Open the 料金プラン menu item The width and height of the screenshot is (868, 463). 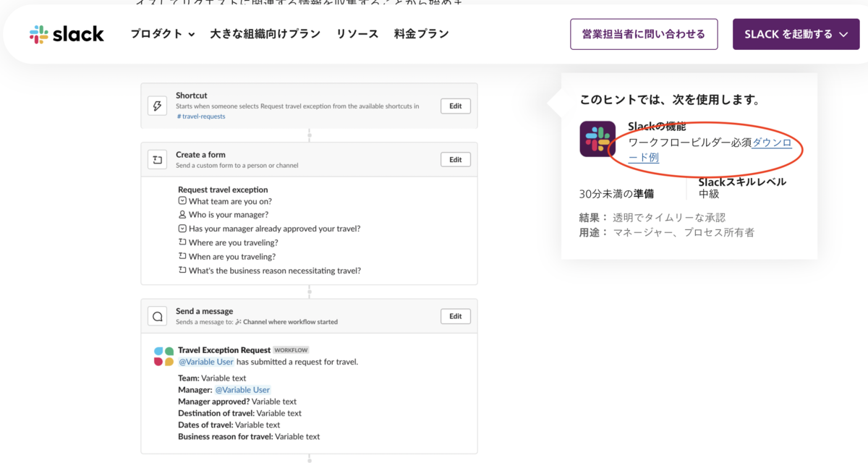pos(421,34)
